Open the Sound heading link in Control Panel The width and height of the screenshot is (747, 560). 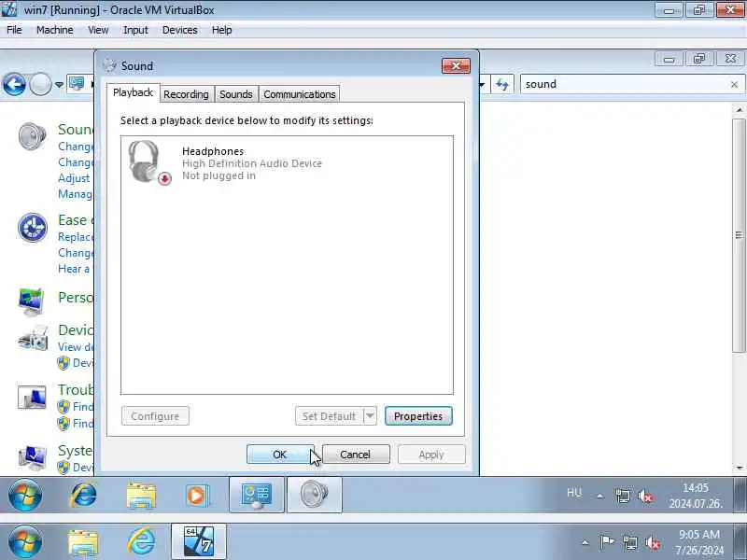click(x=76, y=130)
